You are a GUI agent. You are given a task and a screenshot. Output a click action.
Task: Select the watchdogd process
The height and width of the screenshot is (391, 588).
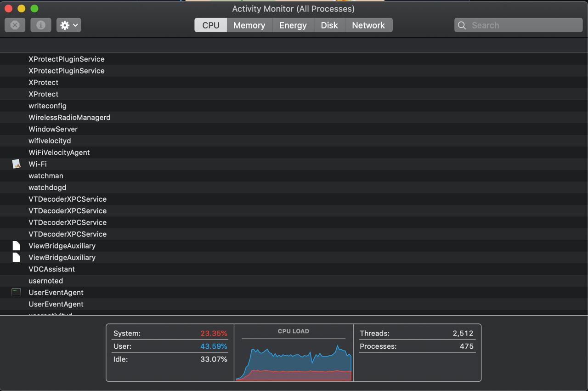pyautogui.click(x=294, y=187)
